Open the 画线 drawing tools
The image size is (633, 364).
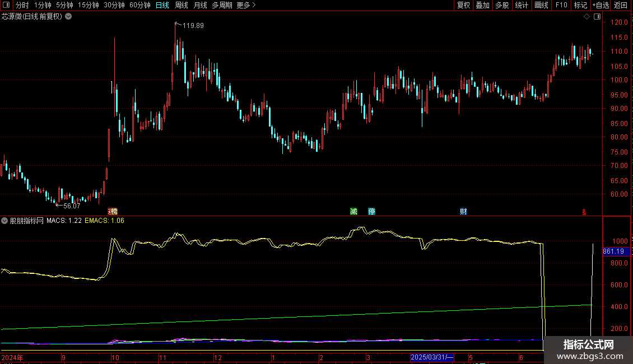click(541, 5)
